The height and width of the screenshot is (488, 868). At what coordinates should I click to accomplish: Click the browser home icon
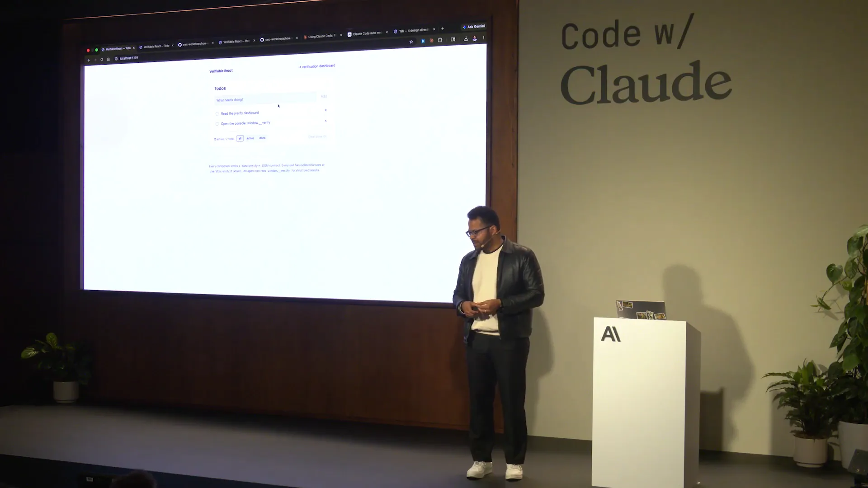tap(108, 59)
